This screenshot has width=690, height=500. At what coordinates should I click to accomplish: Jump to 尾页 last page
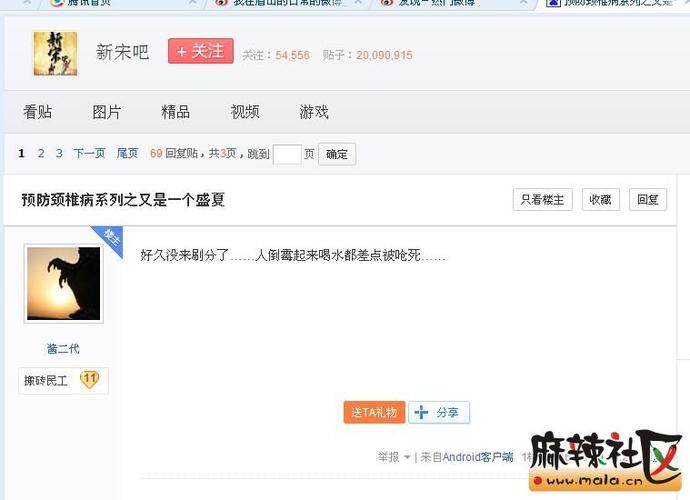click(x=128, y=153)
